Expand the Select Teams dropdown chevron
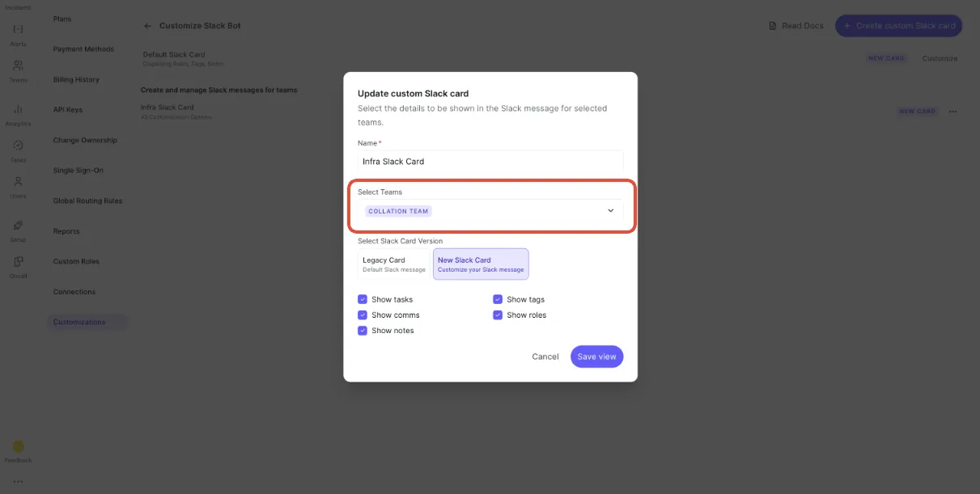 611,211
